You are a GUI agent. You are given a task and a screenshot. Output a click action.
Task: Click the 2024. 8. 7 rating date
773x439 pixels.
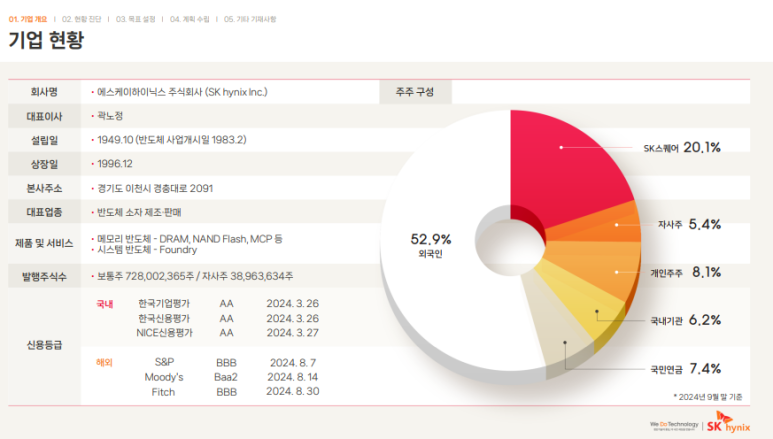[x=293, y=363]
